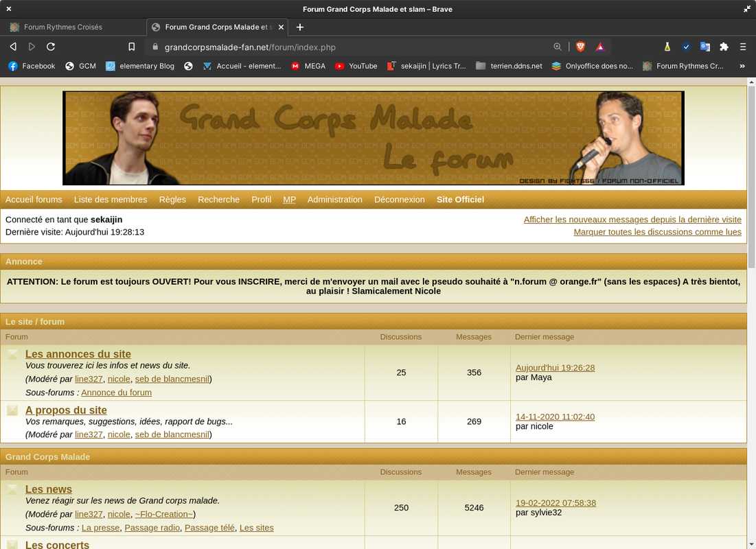756x549 pixels.
Task: Open Passage télé sub-forum
Action: [209, 528]
